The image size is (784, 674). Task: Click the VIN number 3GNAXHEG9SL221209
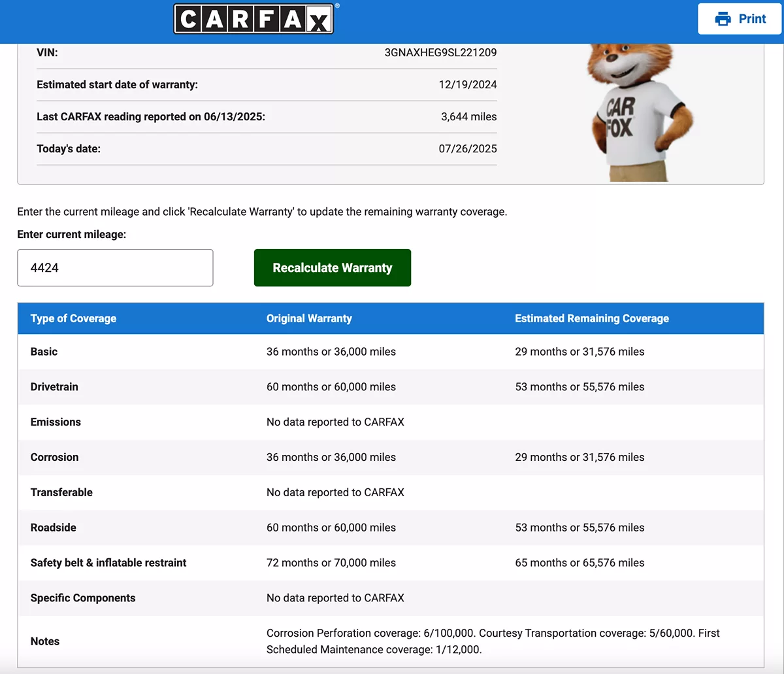440,52
